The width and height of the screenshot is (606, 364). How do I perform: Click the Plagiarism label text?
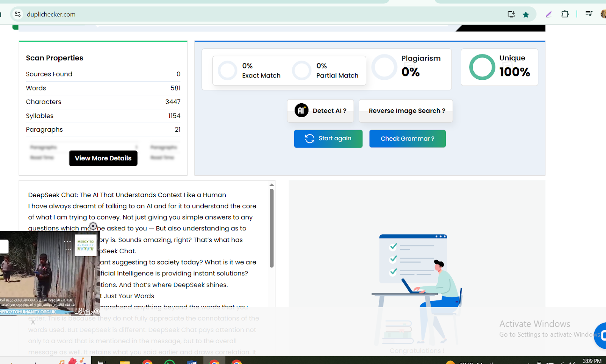click(421, 58)
